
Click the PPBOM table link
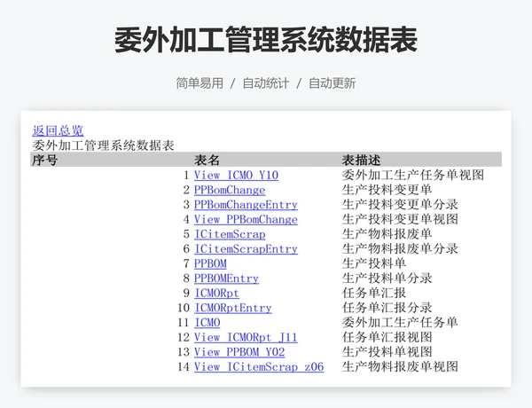210,263
